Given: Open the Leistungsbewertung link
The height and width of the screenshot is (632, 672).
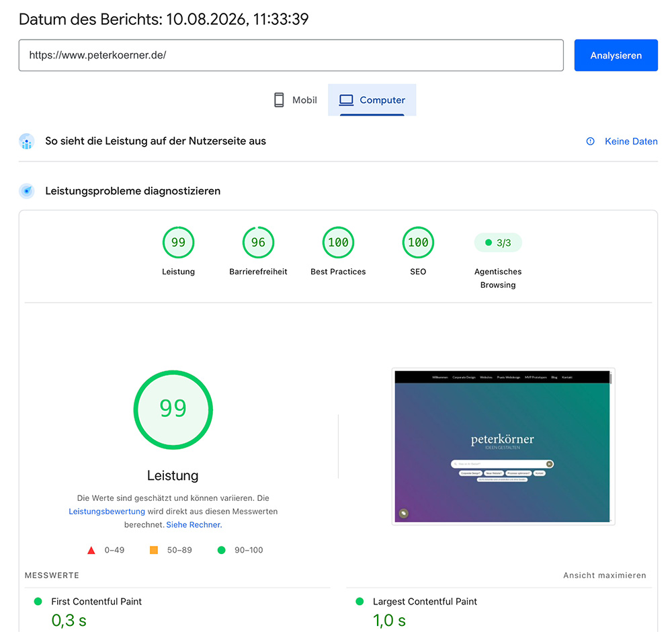Looking at the screenshot, I should [x=107, y=511].
